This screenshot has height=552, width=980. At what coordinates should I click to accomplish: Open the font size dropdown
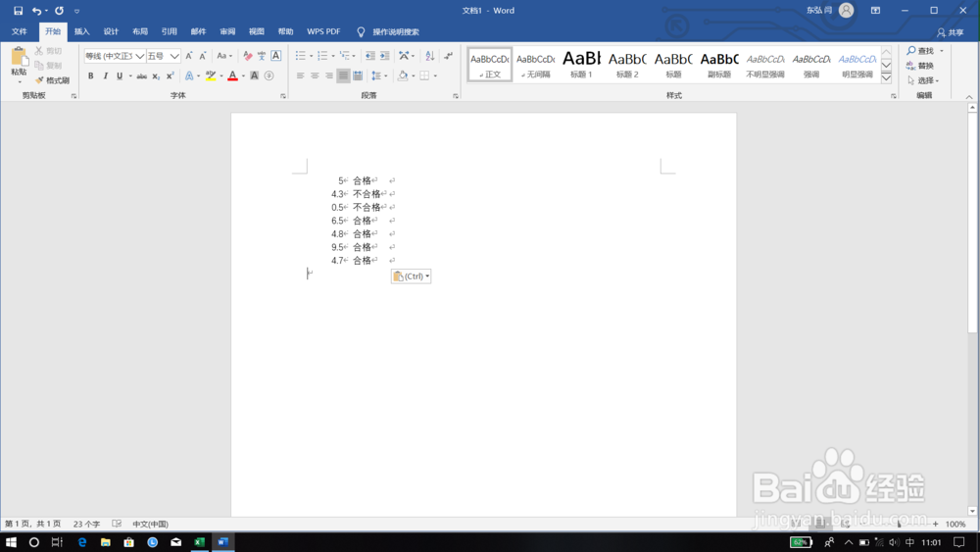(174, 56)
